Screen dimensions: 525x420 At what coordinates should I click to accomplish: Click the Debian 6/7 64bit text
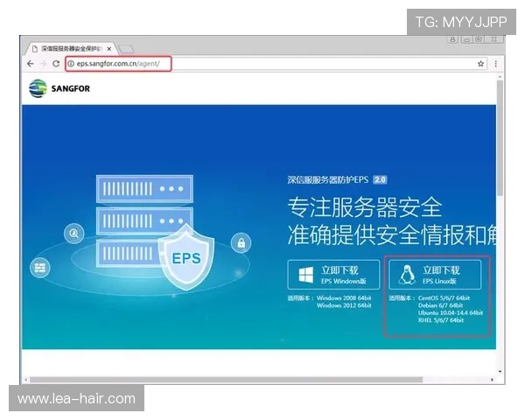click(x=440, y=305)
